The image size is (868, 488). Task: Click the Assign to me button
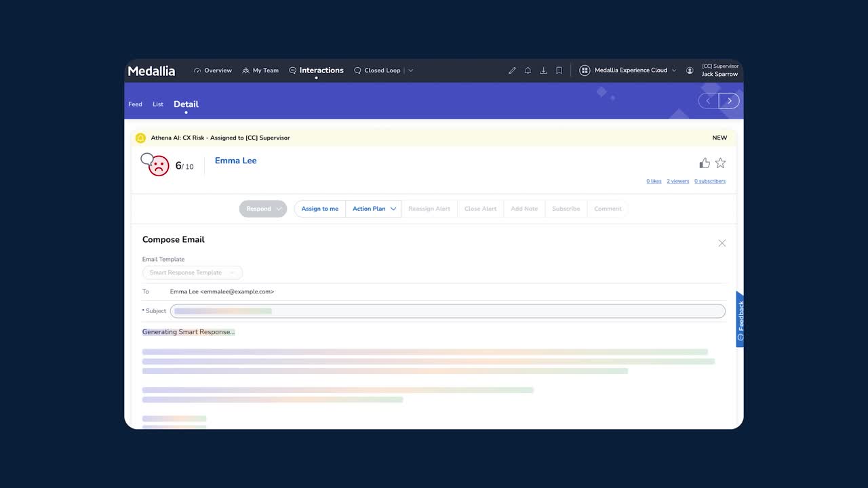[x=319, y=209]
